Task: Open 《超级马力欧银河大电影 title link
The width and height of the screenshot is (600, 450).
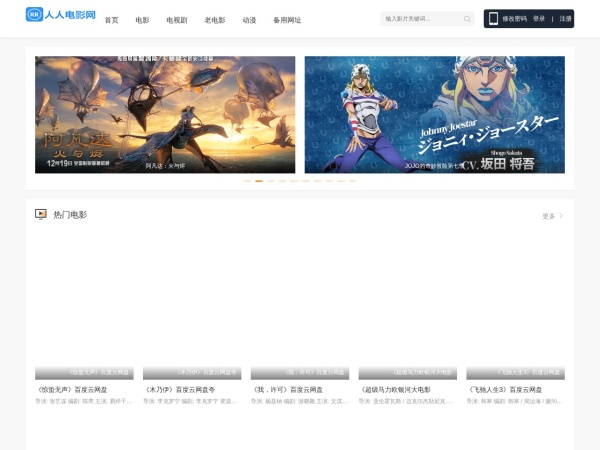Action: coord(395,390)
